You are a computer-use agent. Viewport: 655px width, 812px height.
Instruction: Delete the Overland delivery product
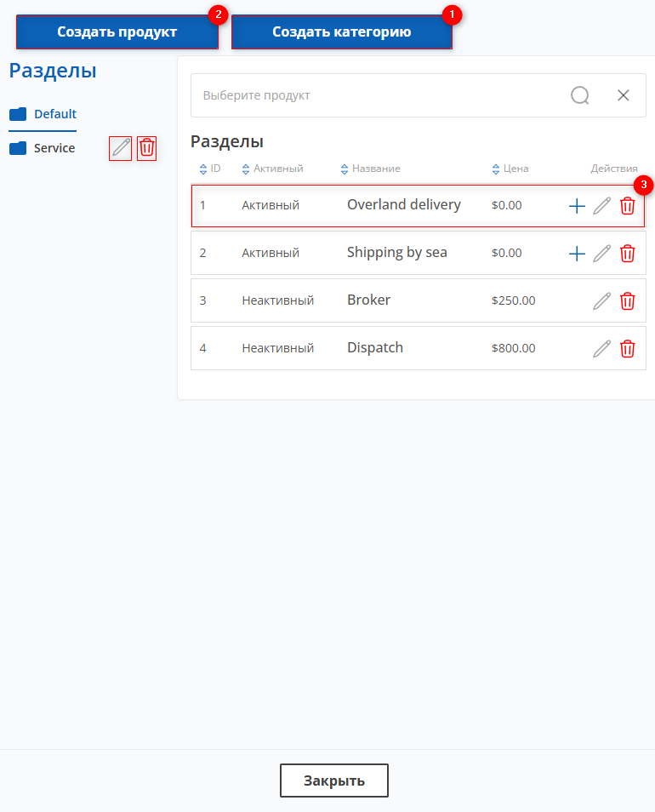point(628,206)
